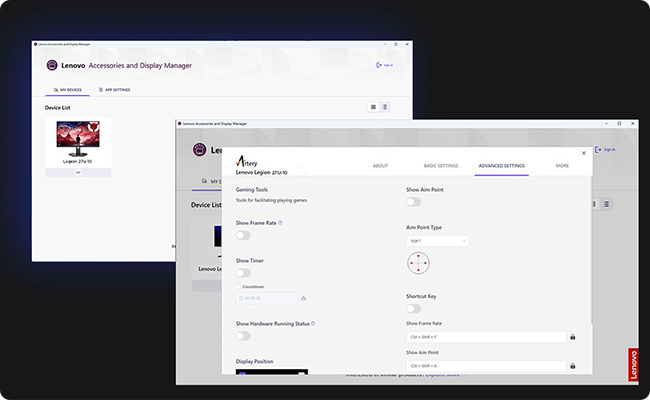The image size is (650, 400).
Task: Select the Countdown radio option
Action: click(238, 287)
